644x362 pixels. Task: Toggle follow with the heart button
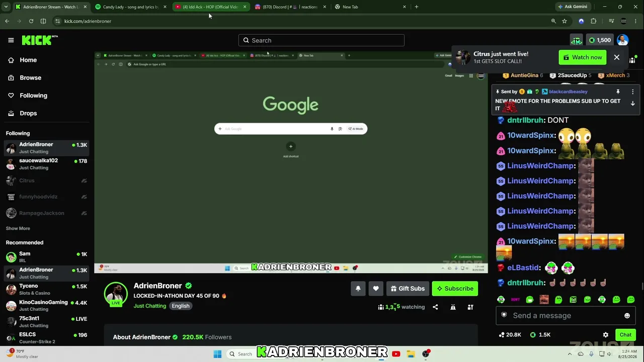pos(376,289)
